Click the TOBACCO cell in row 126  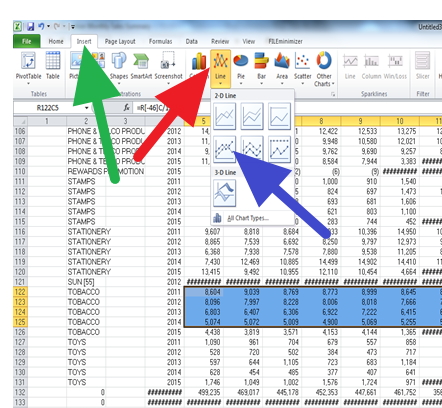coord(86,332)
